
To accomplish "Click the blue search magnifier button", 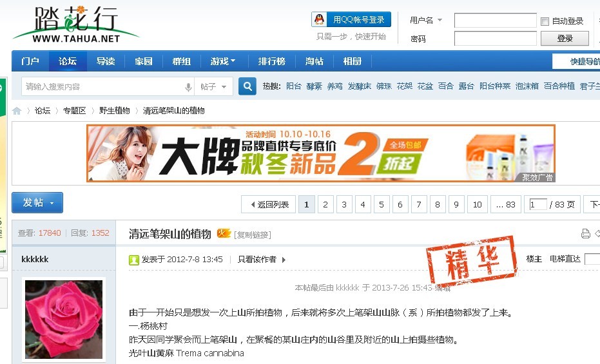I will 247,86.
